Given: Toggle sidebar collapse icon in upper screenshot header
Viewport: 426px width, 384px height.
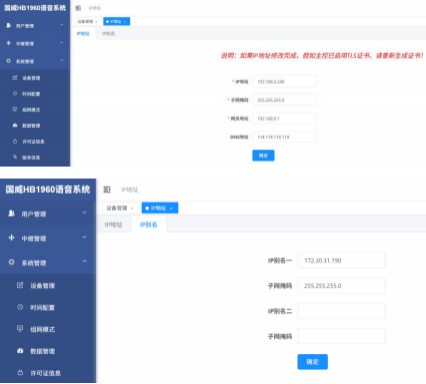Looking at the screenshot, I should point(78,8).
